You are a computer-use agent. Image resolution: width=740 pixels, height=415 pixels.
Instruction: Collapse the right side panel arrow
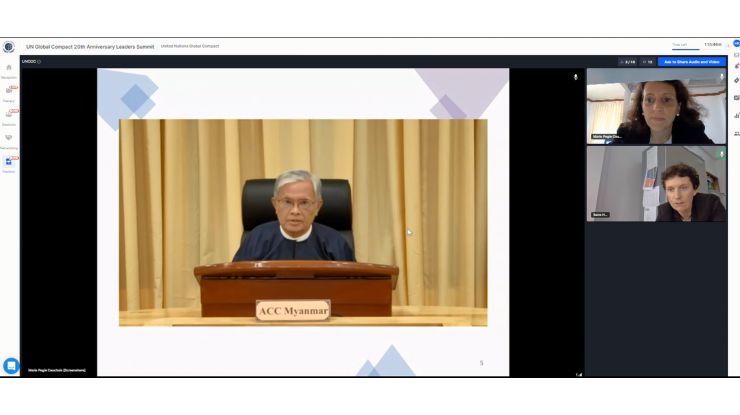pos(728,46)
